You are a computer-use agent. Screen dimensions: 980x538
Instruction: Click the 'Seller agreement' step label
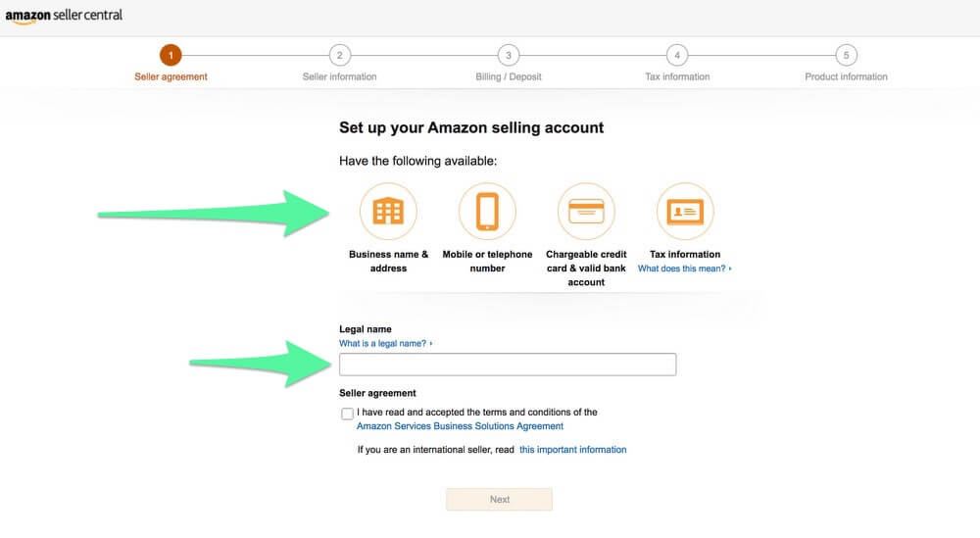171,76
